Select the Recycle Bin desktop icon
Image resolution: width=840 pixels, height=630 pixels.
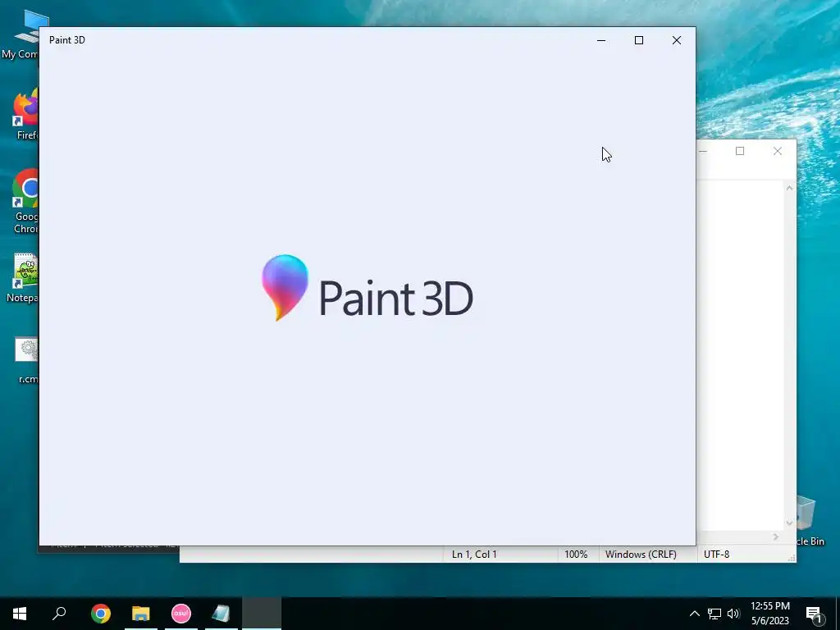pyautogui.click(x=809, y=519)
